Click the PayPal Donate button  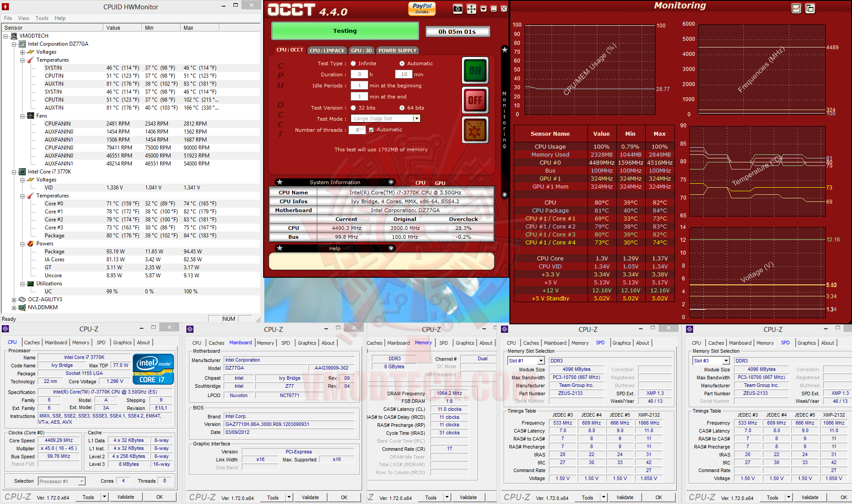[422, 8]
